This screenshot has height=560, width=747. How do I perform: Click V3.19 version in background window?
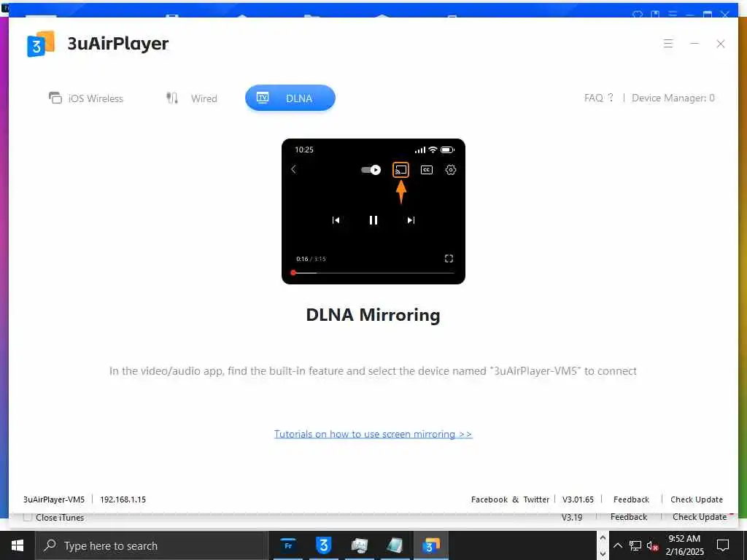(x=572, y=517)
